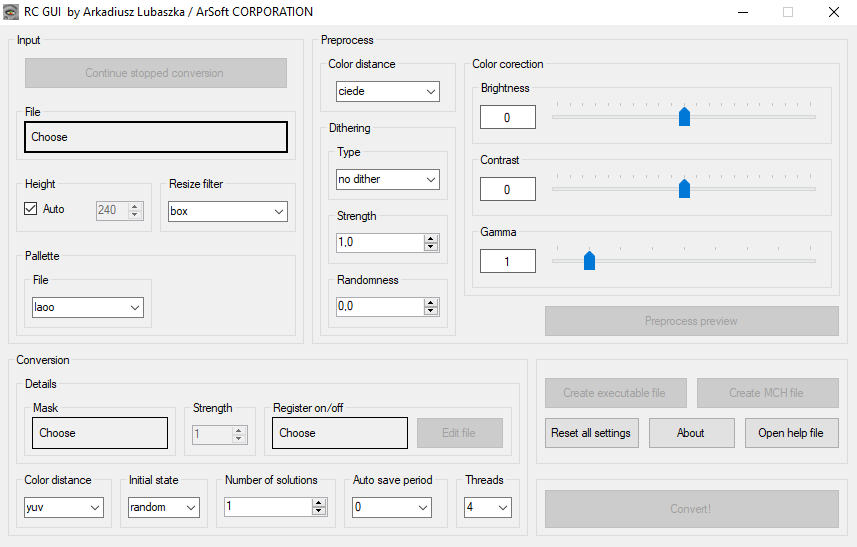Open the About dialog
The height and width of the screenshot is (547, 857).
pos(690,433)
